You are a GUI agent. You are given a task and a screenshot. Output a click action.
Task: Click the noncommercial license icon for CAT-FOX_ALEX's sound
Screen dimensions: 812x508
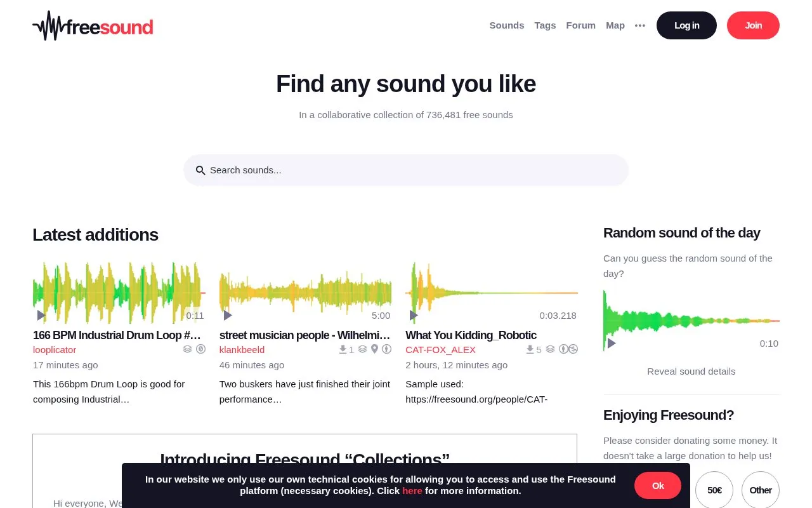[x=573, y=349]
